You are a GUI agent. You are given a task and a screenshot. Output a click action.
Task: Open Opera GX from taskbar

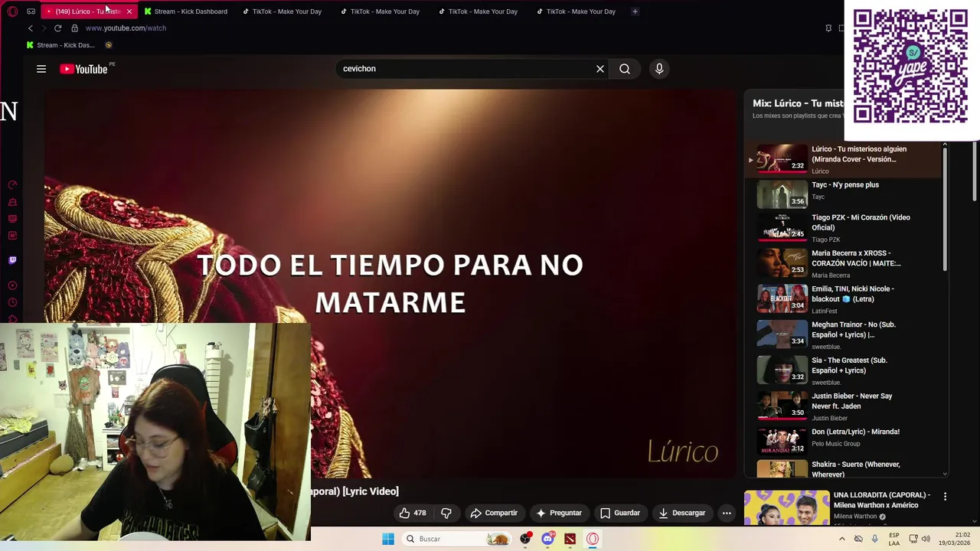pyautogui.click(x=593, y=539)
